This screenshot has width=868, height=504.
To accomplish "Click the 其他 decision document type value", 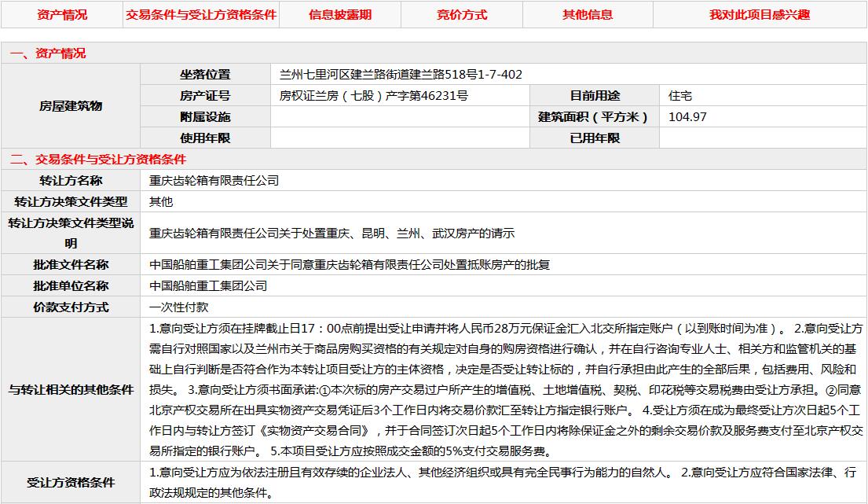I will 161,201.
